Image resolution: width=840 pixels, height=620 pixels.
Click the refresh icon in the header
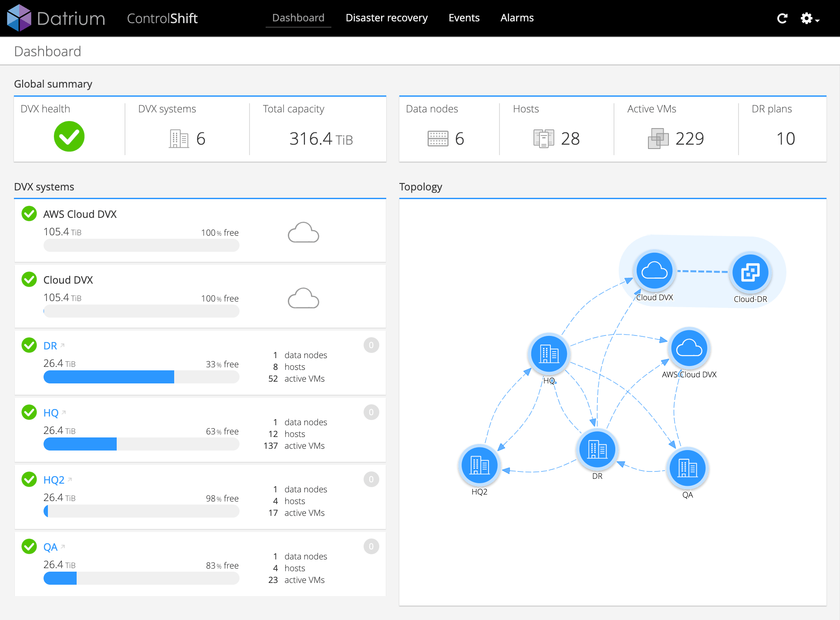(782, 18)
